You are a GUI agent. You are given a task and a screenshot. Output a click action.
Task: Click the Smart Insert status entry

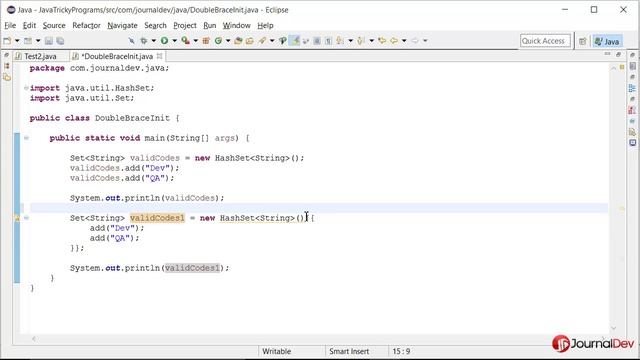pyautogui.click(x=349, y=351)
